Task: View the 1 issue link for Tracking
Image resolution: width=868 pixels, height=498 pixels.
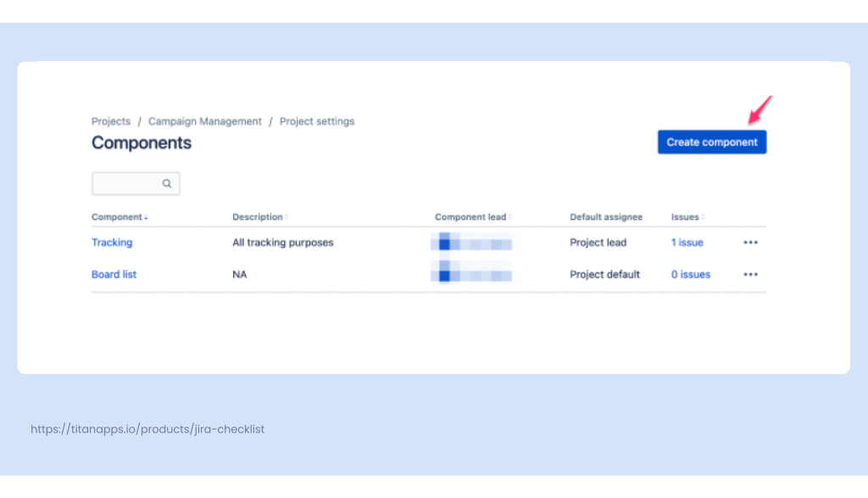Action: click(x=687, y=243)
